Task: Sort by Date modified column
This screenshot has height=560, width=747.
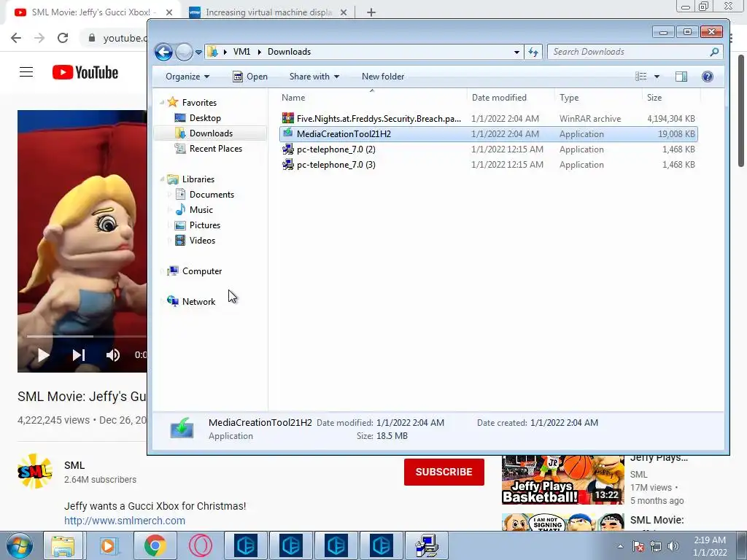Action: 511,97
